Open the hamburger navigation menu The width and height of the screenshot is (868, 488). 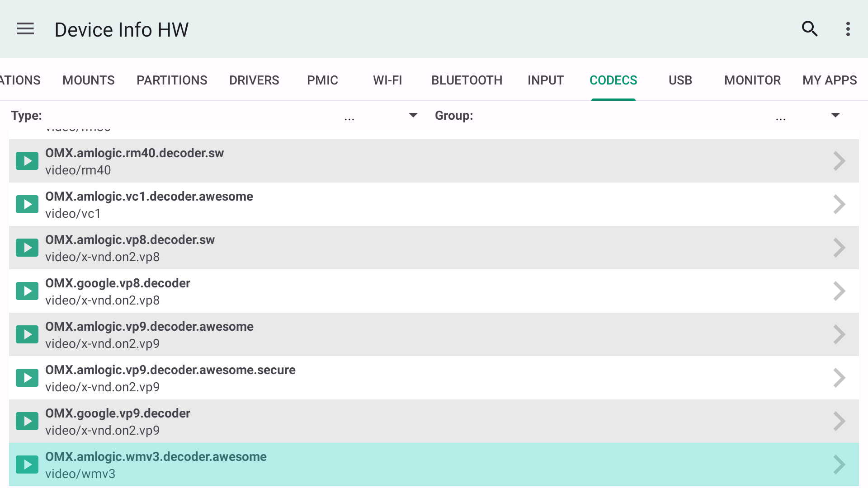click(25, 29)
